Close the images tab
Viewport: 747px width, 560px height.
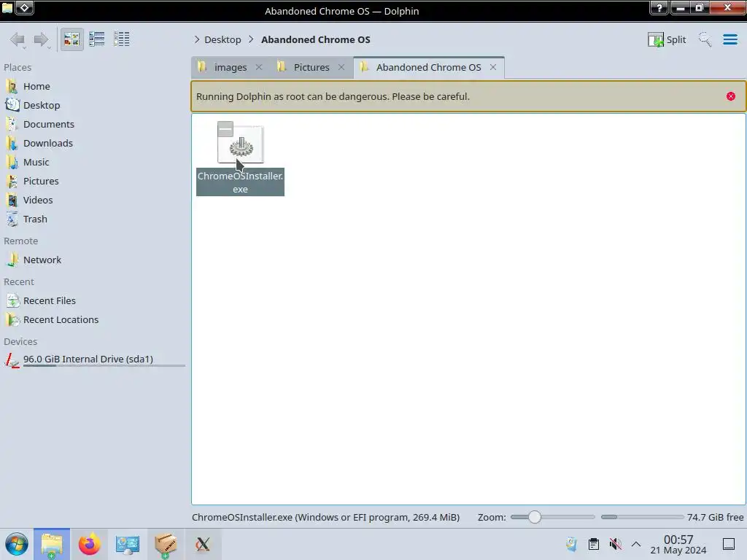point(259,67)
